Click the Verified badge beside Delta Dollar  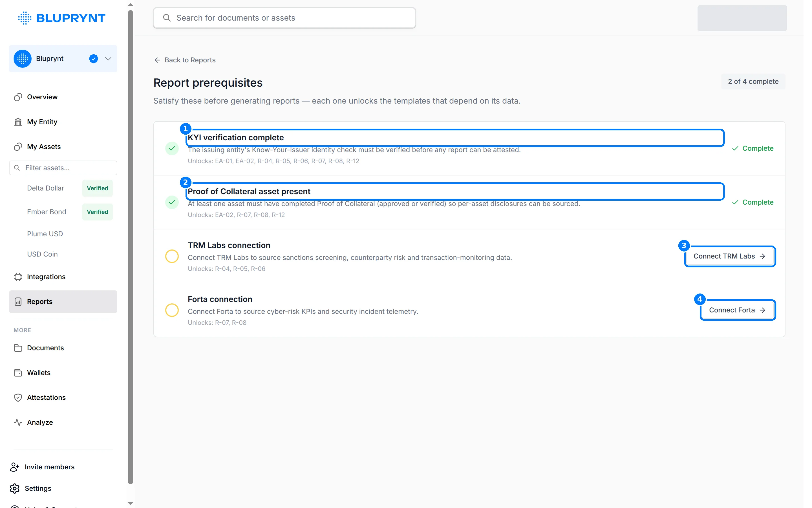coord(98,189)
